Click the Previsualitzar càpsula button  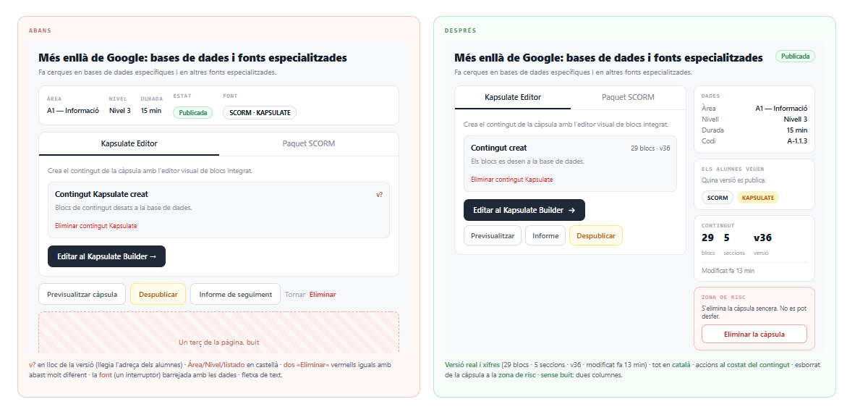pyautogui.click(x=82, y=294)
